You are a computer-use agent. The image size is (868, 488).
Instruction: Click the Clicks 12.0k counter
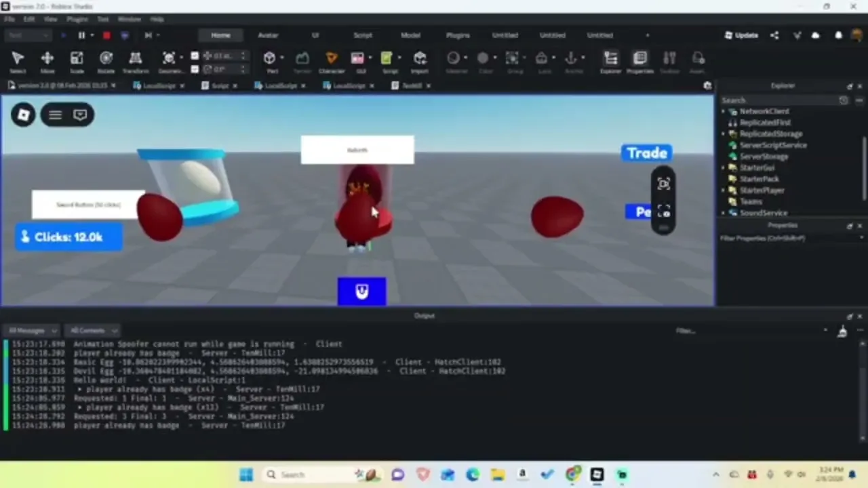68,237
